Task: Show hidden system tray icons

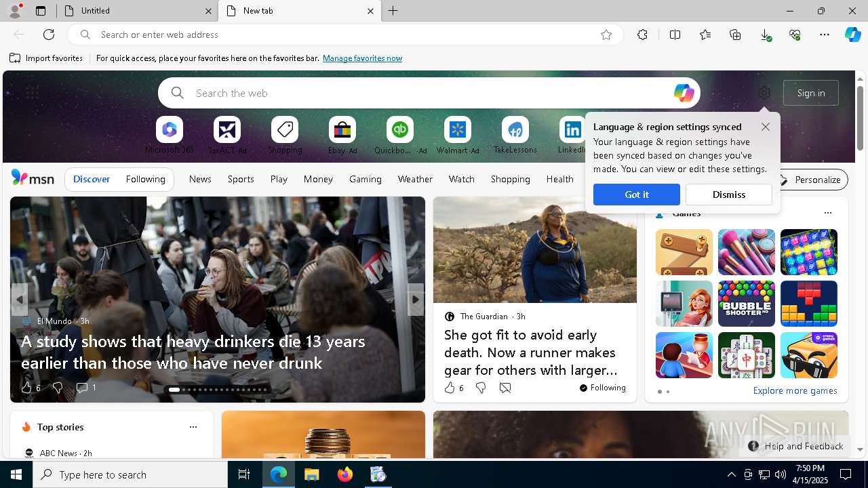Action: pyautogui.click(x=731, y=474)
